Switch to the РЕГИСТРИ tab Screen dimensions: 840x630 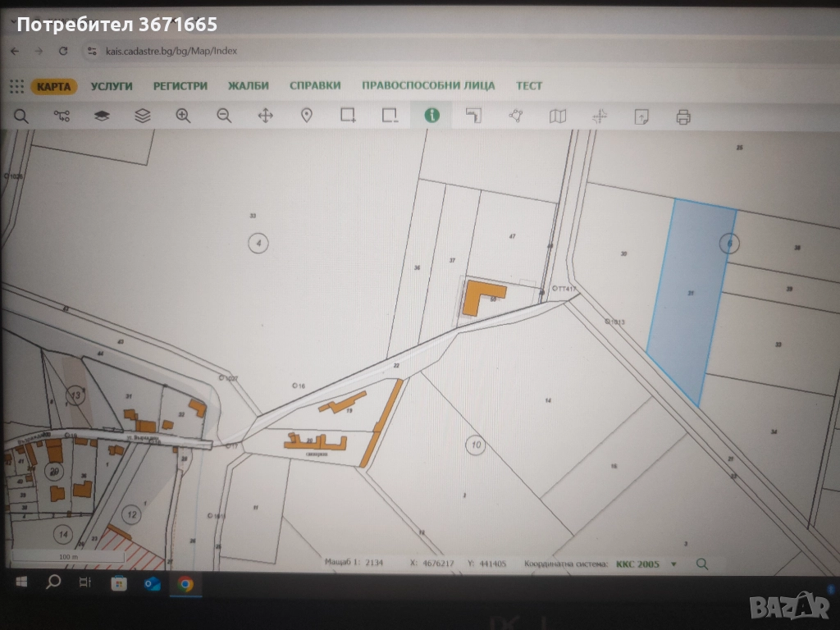coord(180,86)
